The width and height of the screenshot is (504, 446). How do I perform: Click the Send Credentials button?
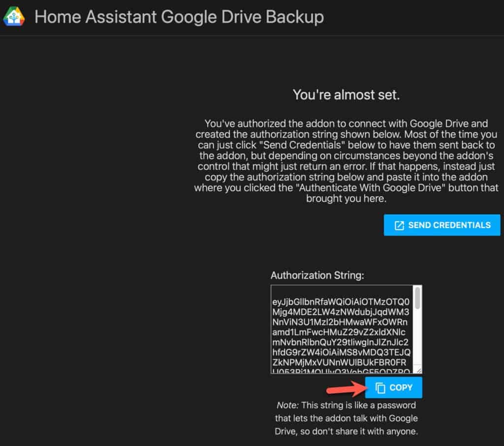pyautogui.click(x=442, y=225)
